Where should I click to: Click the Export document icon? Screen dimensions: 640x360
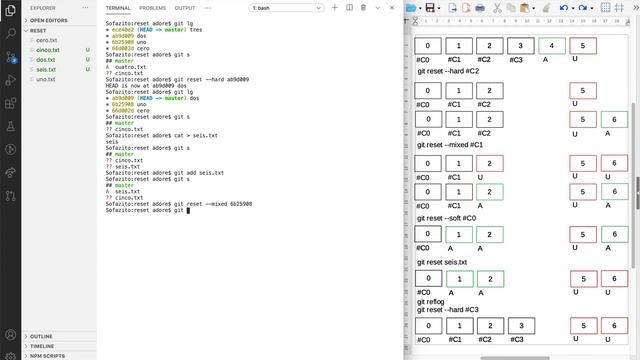pyautogui.click(x=452, y=8)
